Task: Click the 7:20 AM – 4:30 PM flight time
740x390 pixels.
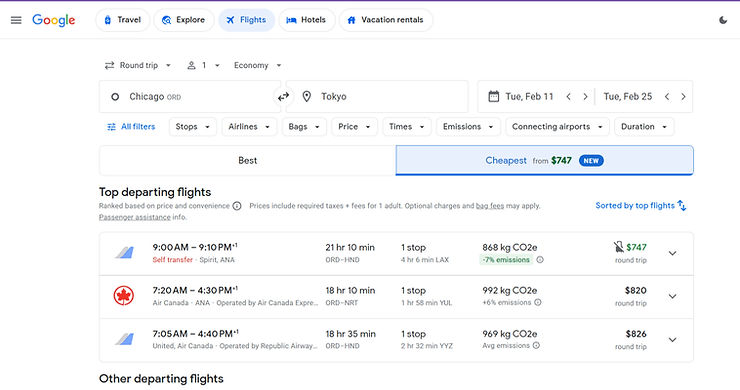Action: [194, 290]
